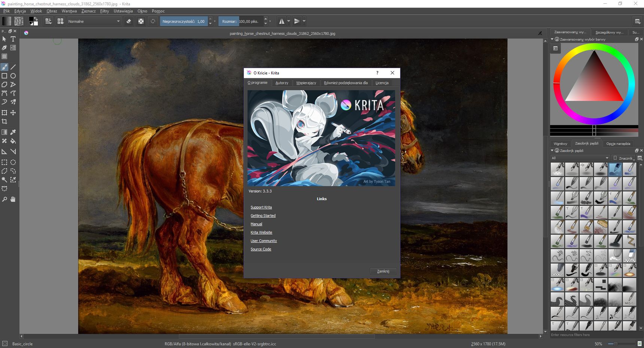Select the Transform tool
This screenshot has height=348, width=644.
[4, 113]
